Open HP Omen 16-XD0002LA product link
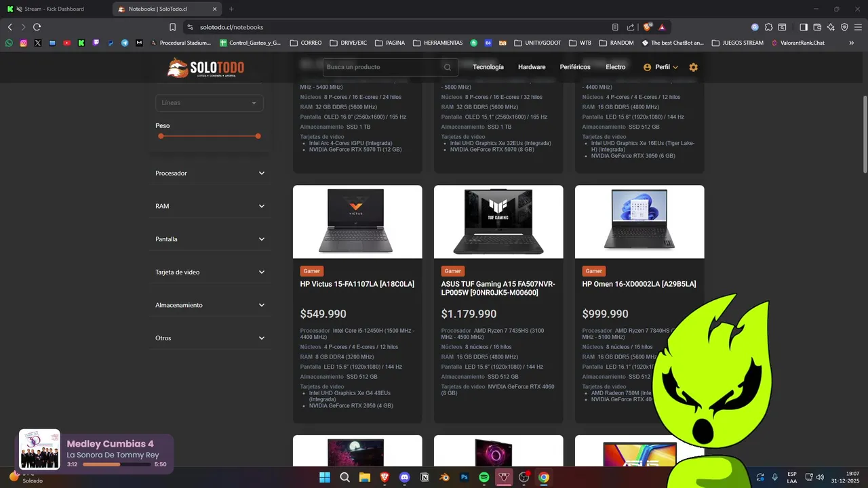The height and width of the screenshot is (488, 868). pyautogui.click(x=639, y=284)
